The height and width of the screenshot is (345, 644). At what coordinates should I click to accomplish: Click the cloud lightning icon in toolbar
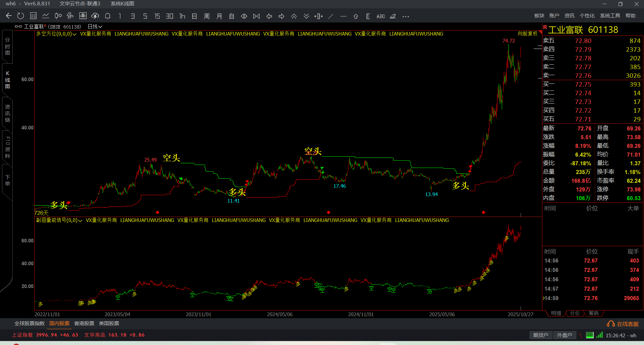(95, 16)
